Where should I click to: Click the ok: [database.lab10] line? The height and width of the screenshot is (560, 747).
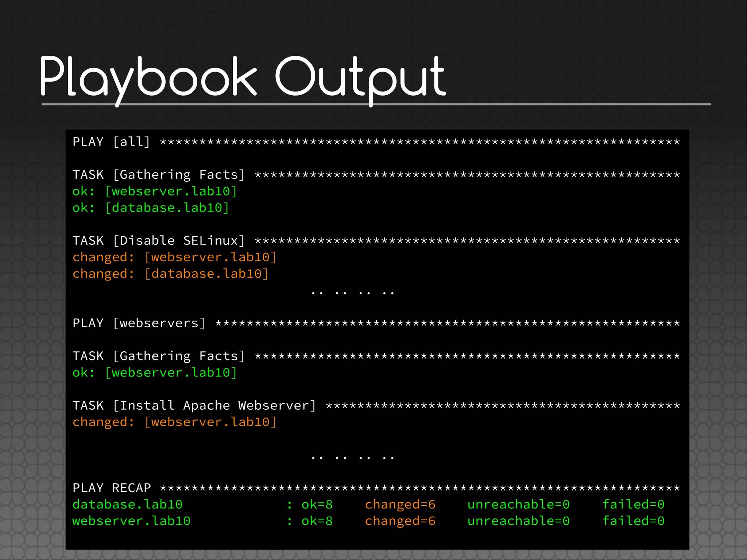coord(151,208)
